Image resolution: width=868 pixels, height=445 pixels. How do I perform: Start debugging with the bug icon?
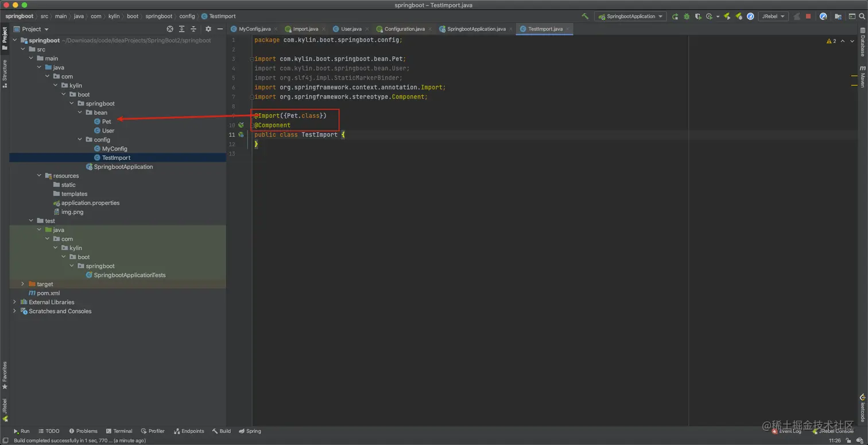pos(687,16)
